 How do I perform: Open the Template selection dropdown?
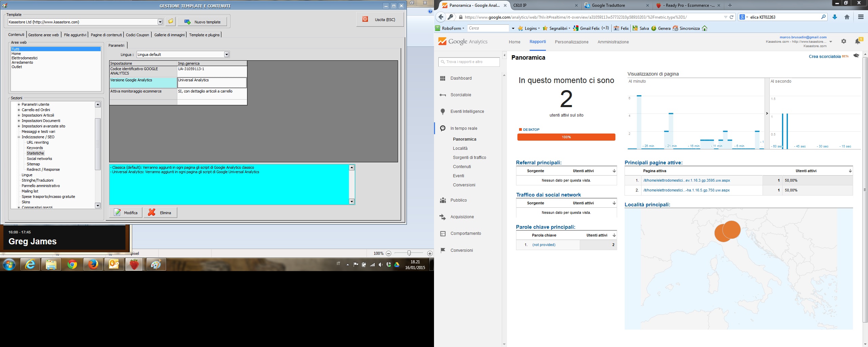160,22
